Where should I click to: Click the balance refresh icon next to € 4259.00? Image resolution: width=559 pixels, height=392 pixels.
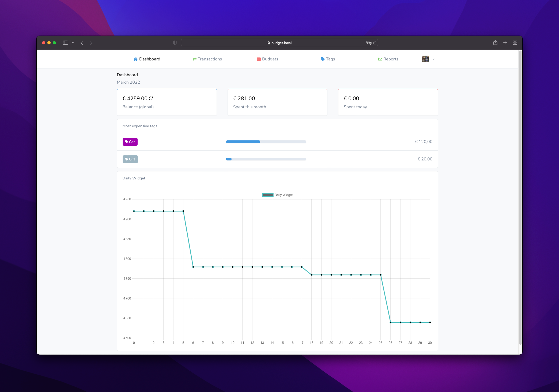[151, 98]
